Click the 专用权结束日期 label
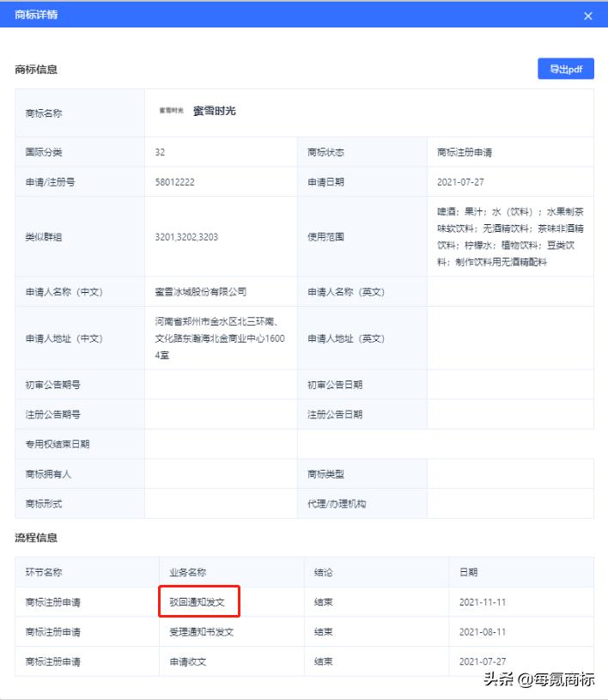This screenshot has height=700, width=608. pyautogui.click(x=58, y=444)
